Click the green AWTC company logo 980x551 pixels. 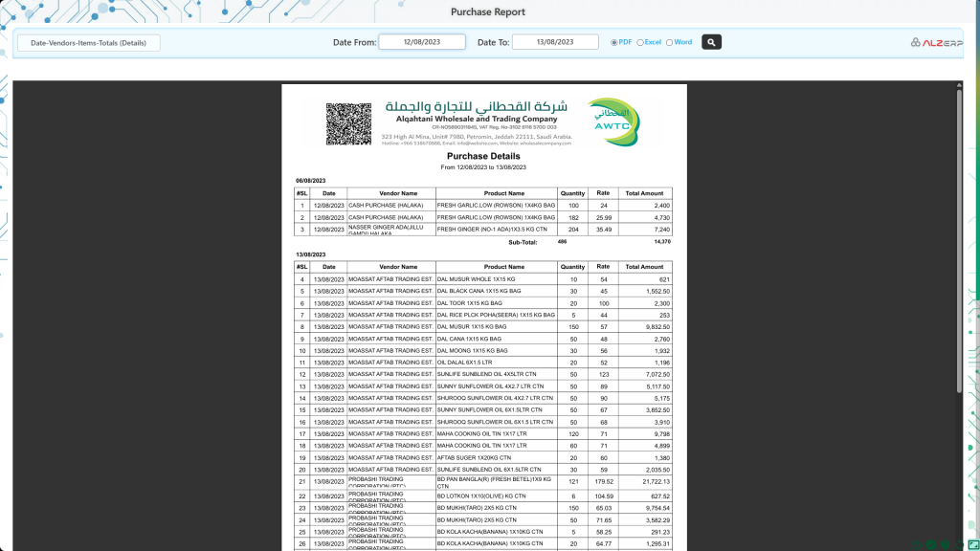pos(613,121)
